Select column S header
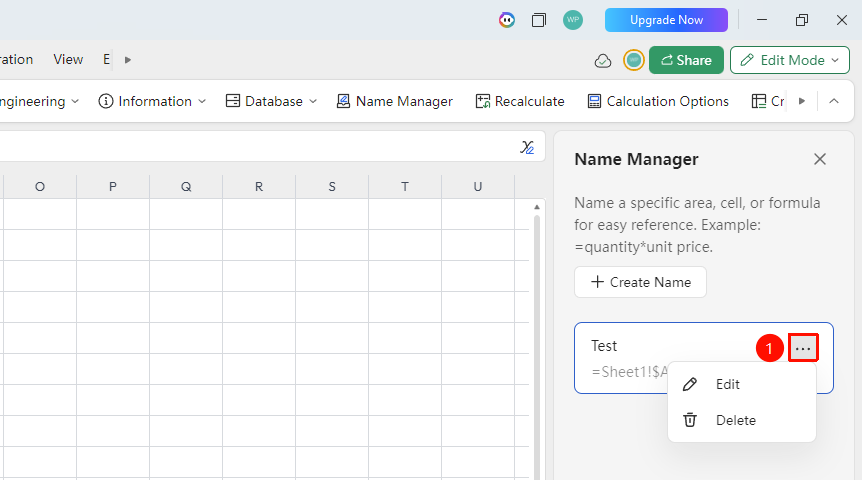The image size is (862, 480). click(x=332, y=186)
